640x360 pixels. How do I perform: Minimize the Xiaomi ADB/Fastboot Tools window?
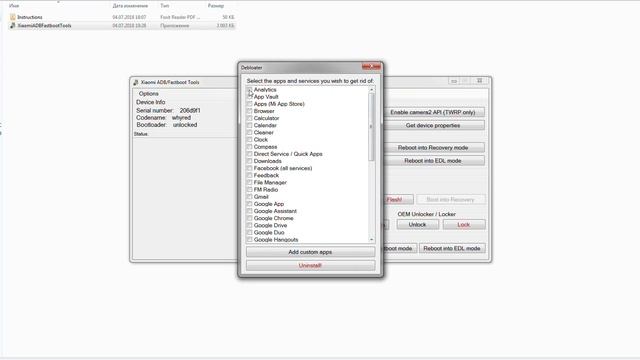[454, 81]
